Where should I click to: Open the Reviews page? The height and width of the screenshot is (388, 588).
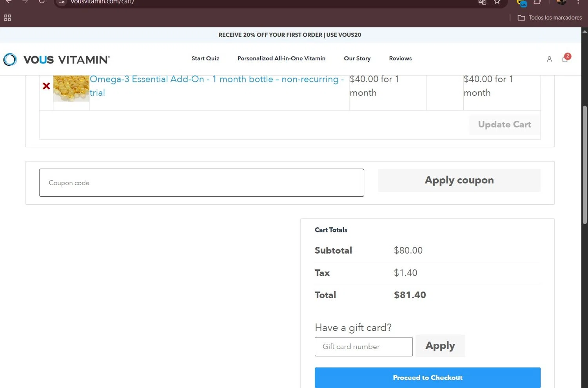[x=400, y=58]
